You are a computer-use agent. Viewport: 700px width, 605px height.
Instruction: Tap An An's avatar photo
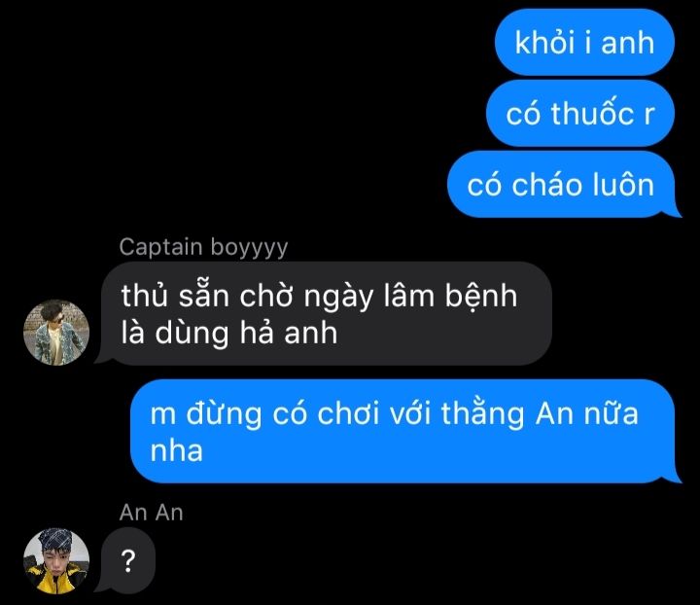click(x=56, y=561)
